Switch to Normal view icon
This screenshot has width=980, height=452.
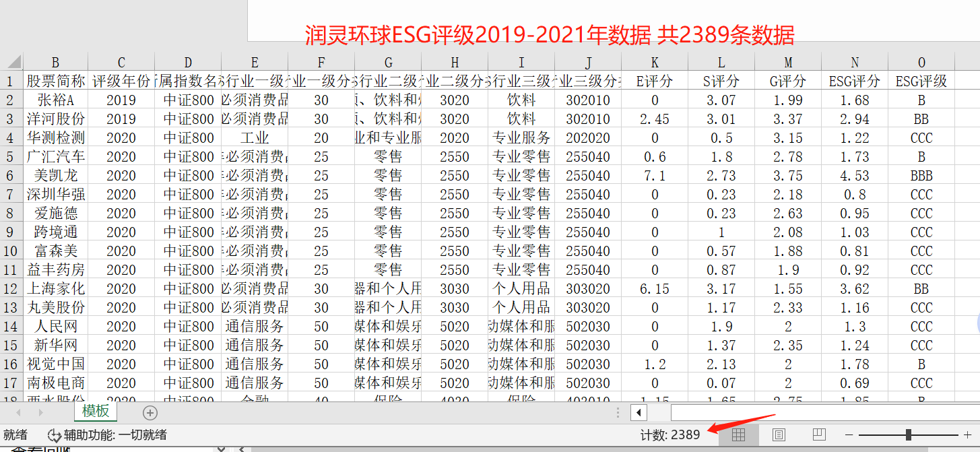(739, 434)
